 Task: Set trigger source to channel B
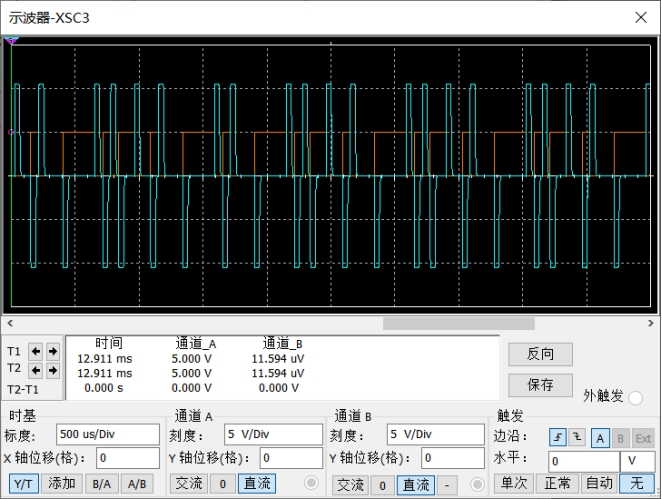[620, 438]
